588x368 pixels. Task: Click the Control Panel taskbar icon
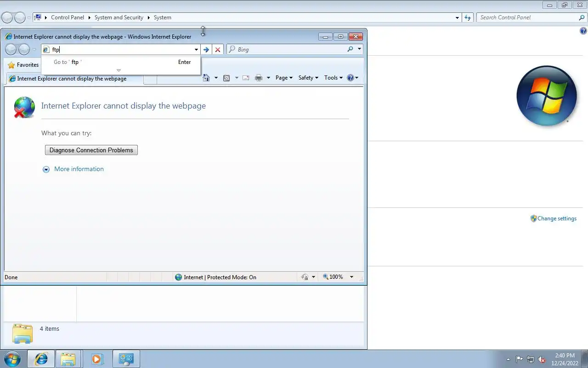pyautogui.click(x=126, y=359)
